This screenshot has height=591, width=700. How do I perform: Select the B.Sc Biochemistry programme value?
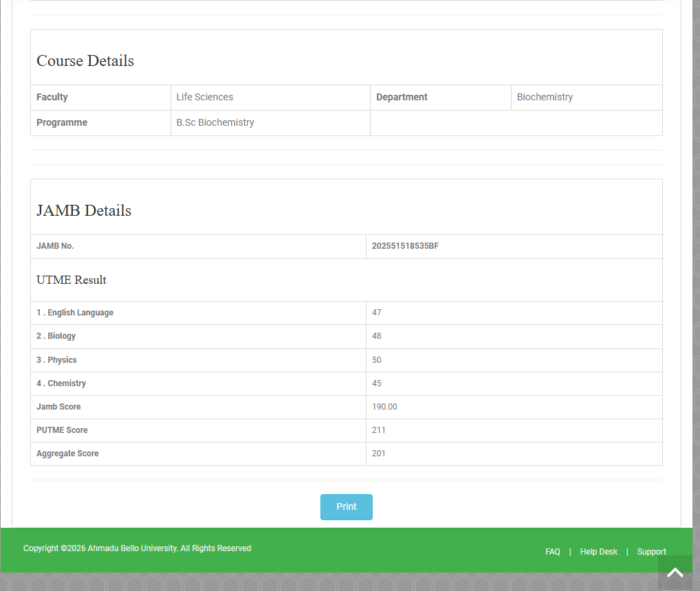[215, 122]
